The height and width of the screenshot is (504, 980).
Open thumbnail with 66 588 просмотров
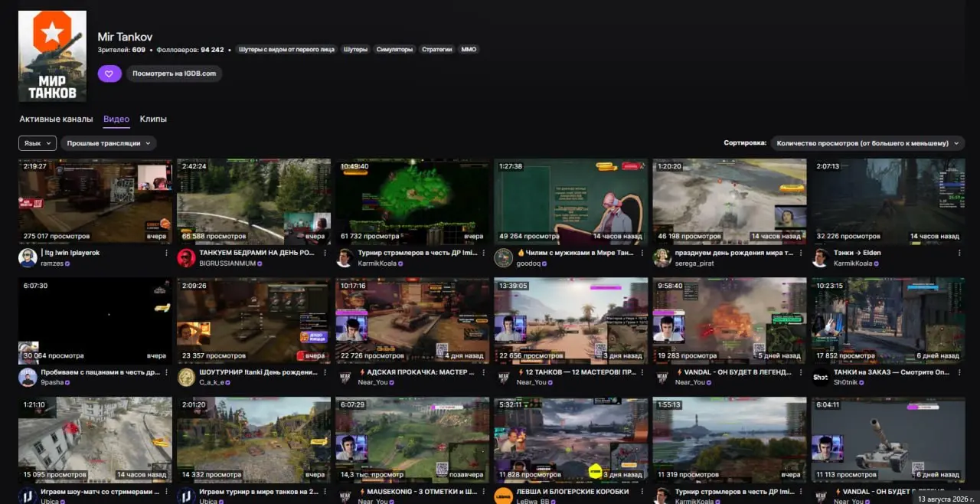coord(253,201)
